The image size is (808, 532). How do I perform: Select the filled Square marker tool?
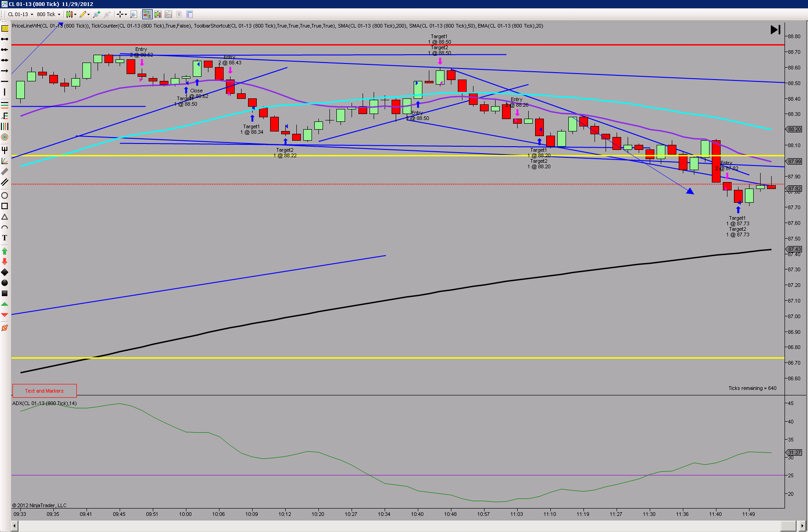5,293
